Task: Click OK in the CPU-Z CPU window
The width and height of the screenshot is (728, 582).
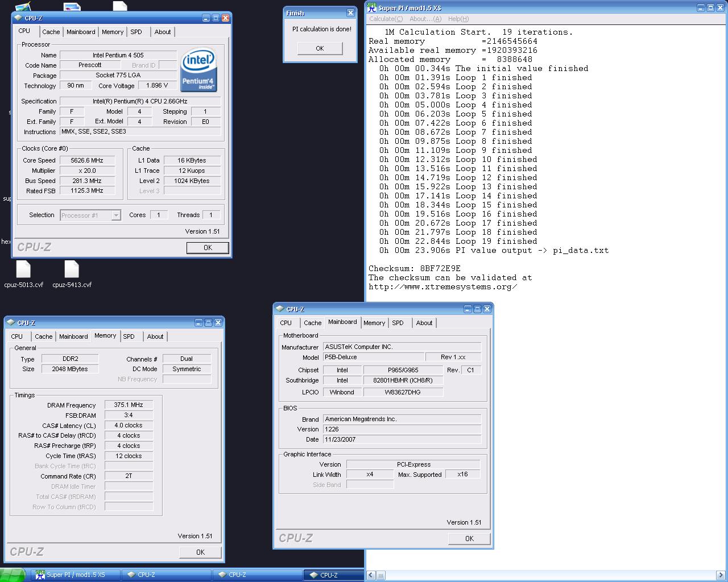Action: 208,248
